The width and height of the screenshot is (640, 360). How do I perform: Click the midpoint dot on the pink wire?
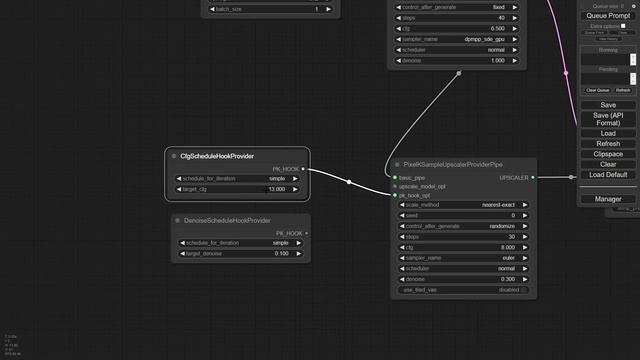(566, 73)
